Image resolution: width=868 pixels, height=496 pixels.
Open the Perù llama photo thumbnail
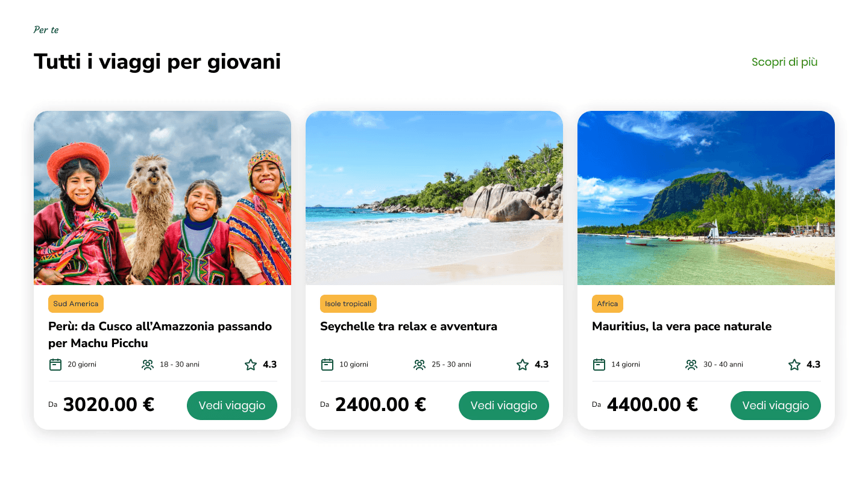click(x=162, y=198)
